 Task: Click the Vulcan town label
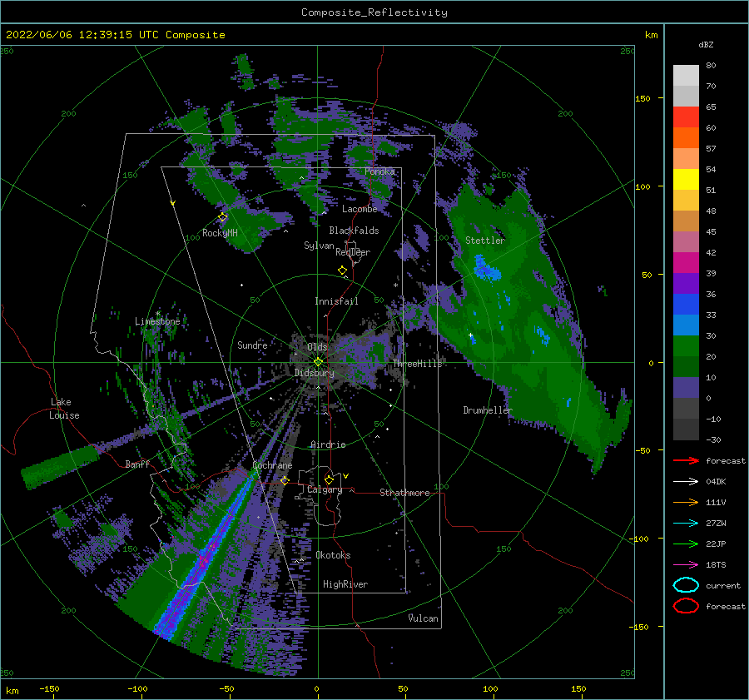423,618
